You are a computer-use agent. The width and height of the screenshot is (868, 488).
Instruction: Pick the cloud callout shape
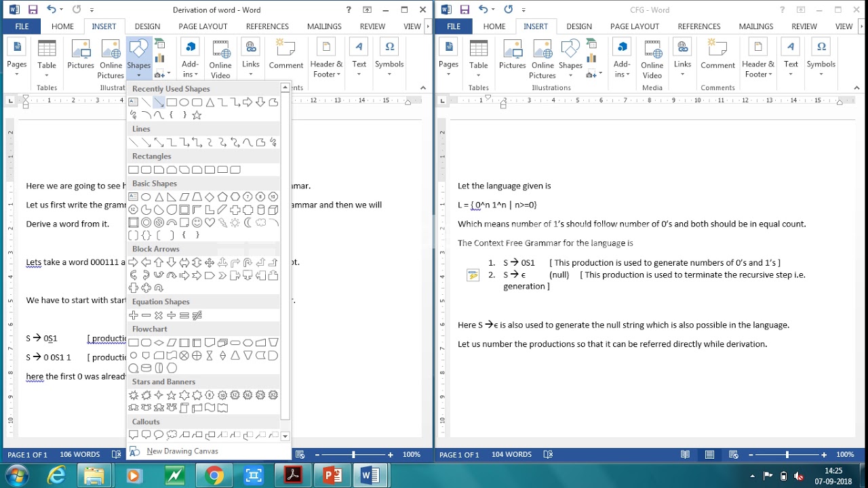(x=172, y=435)
